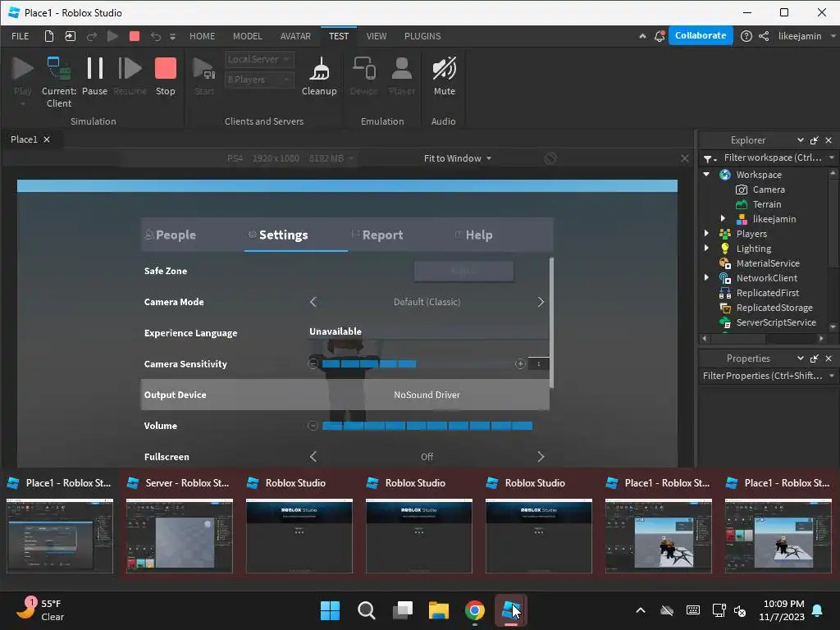
Task: Switch to the HOME ribbon tab
Action: 202,36
